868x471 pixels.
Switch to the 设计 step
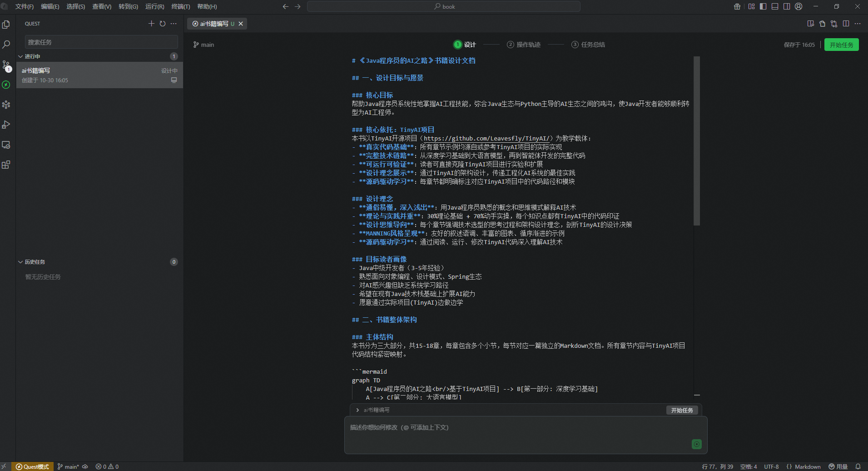coord(465,45)
